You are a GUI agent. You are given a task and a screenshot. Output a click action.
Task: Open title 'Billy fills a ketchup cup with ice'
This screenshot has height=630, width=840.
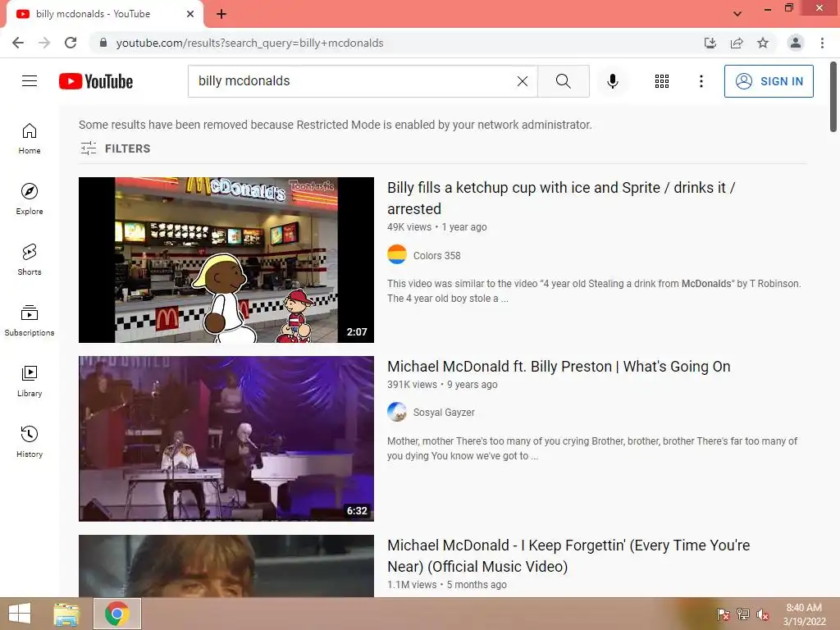pos(561,199)
